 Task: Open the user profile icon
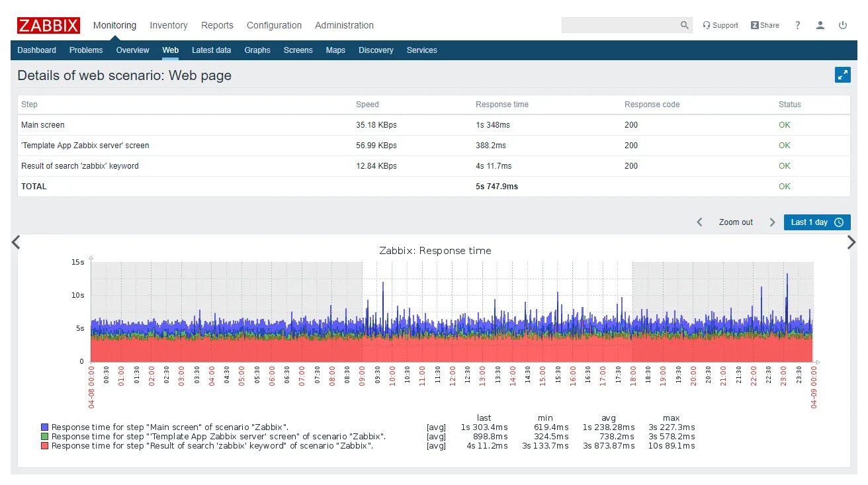tap(820, 25)
